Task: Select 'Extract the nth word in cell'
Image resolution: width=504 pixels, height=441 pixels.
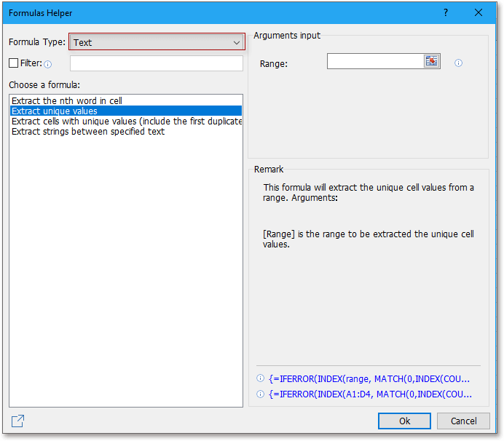Action: coord(67,100)
